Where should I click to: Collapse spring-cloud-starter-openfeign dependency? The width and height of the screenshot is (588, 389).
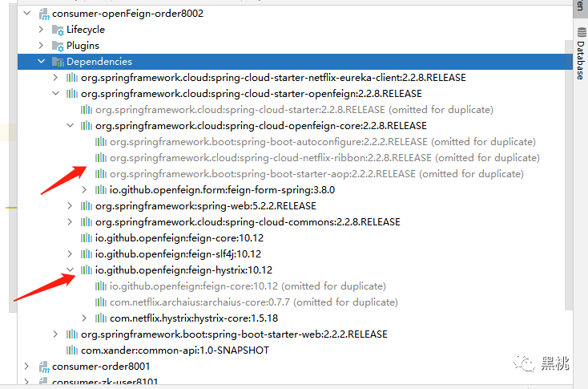55,94
